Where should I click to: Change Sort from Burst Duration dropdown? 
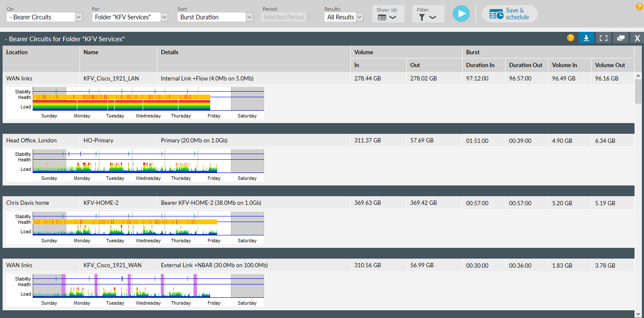pos(215,17)
